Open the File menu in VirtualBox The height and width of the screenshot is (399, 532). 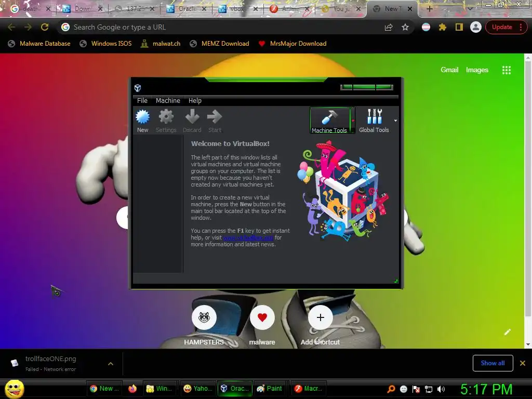pos(142,101)
